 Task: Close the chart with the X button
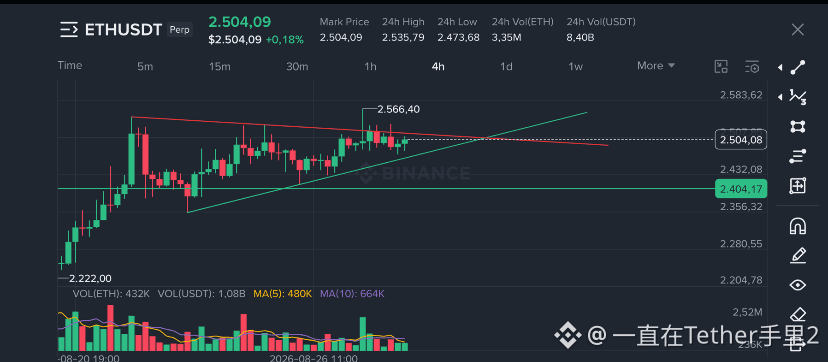pos(797,30)
